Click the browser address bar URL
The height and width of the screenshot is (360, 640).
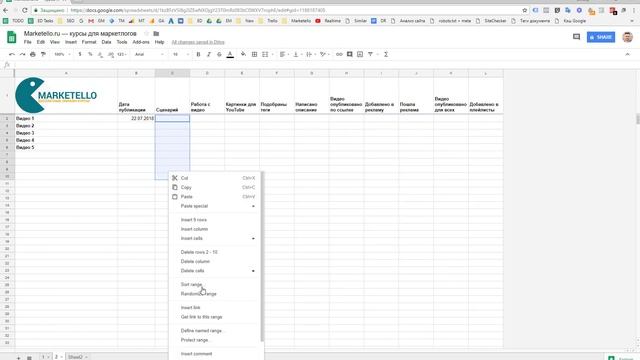pyautogui.click(x=198, y=10)
